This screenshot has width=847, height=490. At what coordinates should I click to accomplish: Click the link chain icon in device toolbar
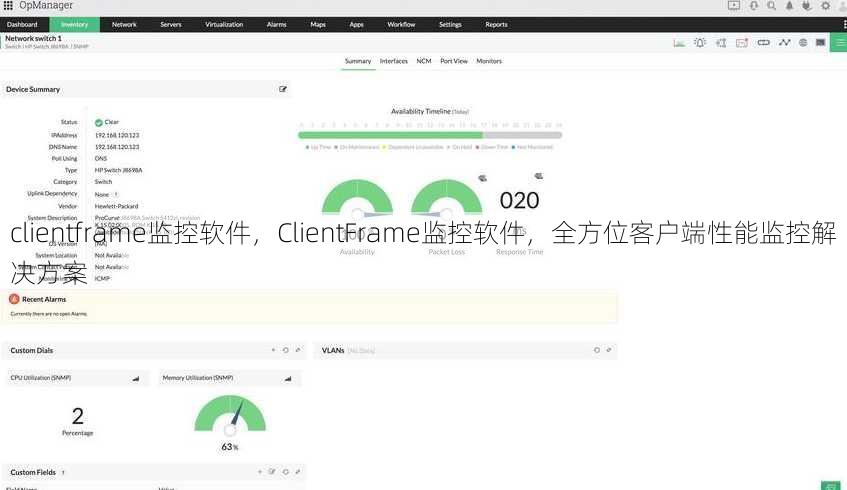point(763,42)
